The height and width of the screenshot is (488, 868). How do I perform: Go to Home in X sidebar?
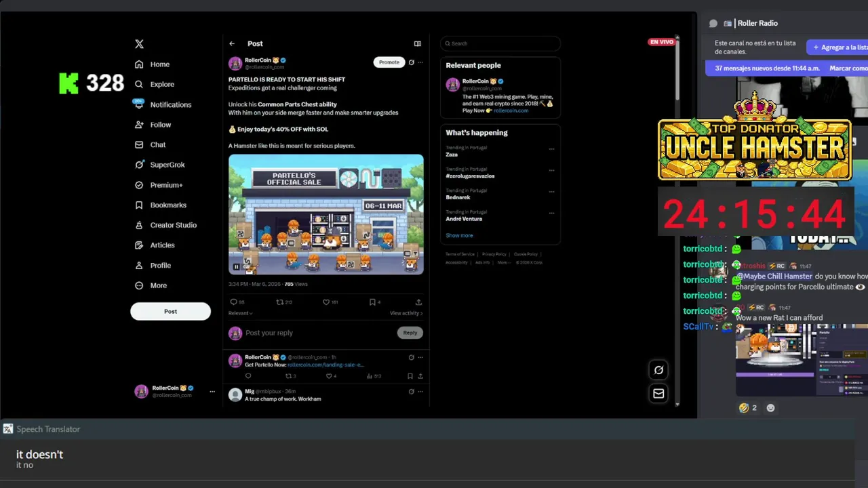point(152,64)
